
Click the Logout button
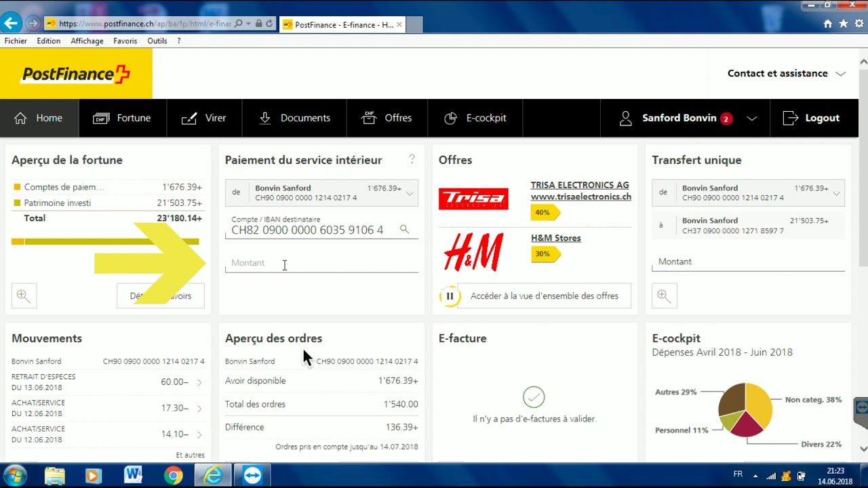811,117
